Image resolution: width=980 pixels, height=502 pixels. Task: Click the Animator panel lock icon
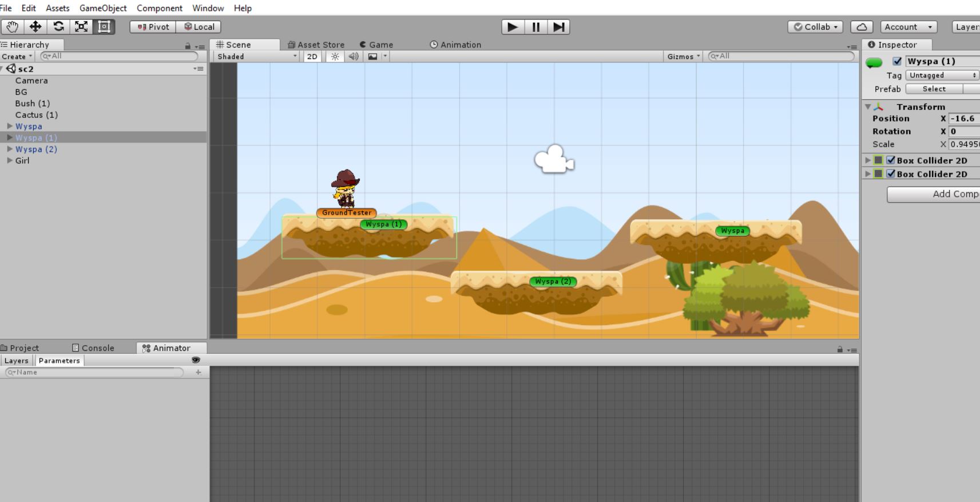pyautogui.click(x=840, y=349)
